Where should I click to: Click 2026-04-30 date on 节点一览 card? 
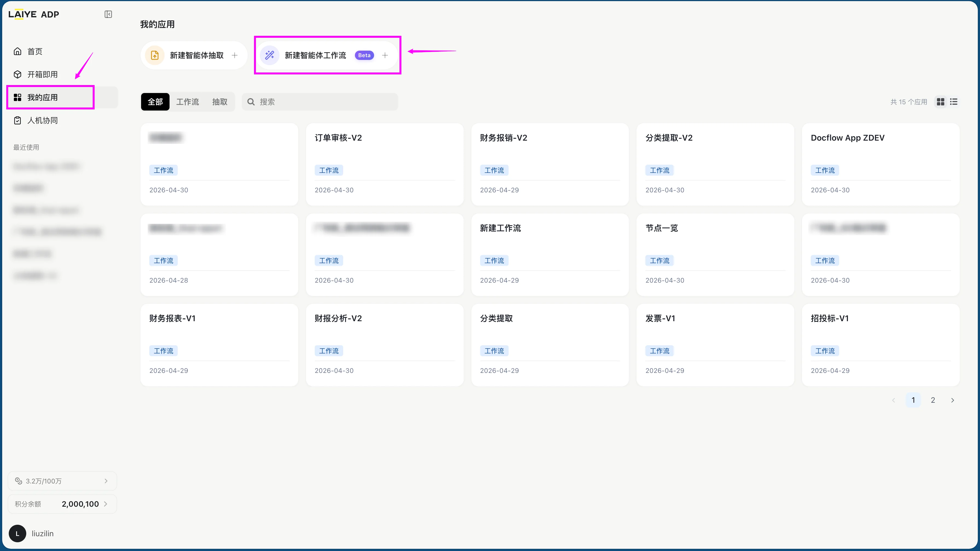[665, 280]
